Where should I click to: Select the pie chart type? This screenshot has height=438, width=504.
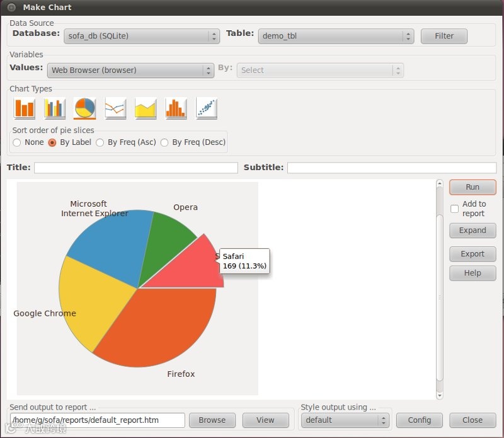(84, 108)
